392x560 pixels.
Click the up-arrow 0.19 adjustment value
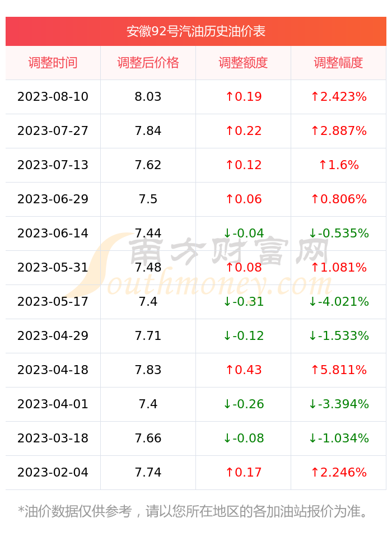tap(244, 97)
